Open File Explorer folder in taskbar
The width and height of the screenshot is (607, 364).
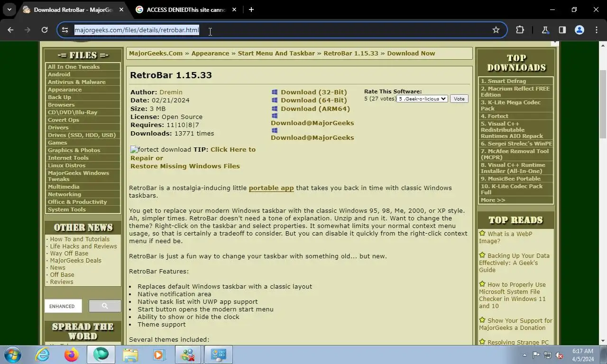click(130, 355)
